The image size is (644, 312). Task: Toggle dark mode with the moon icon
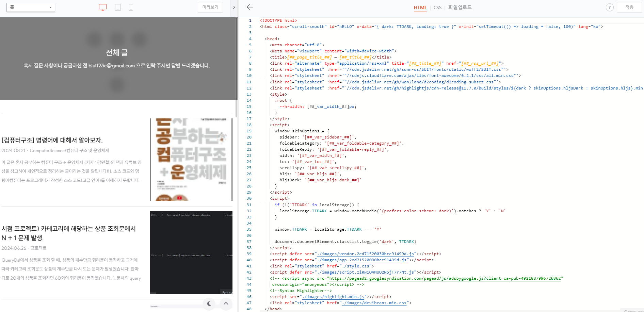coord(209,303)
